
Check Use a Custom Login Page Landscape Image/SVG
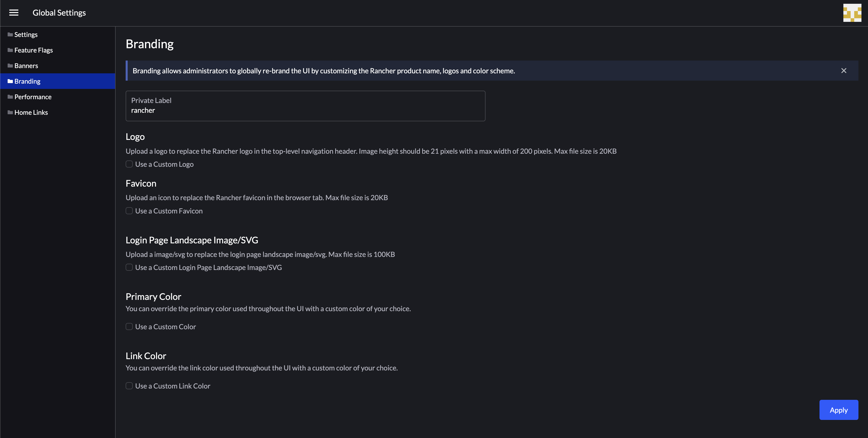129,267
